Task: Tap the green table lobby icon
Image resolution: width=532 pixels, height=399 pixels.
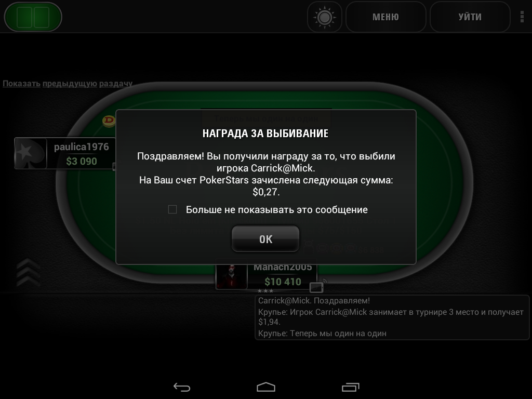Action: coord(33,17)
